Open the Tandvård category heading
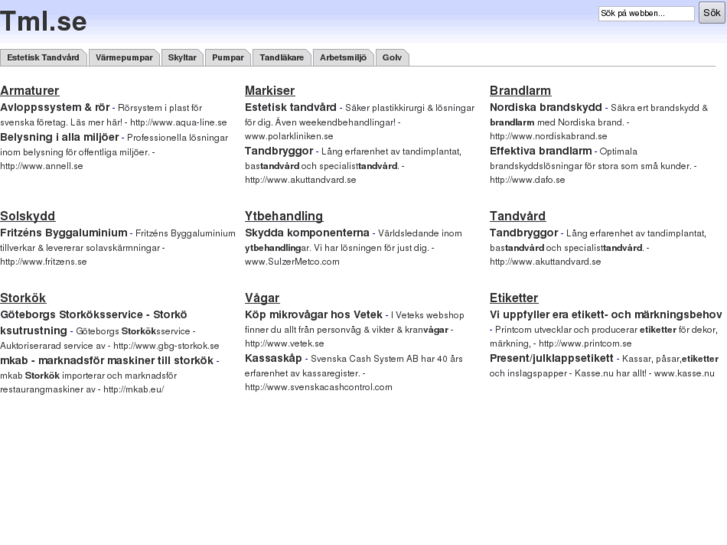This screenshot has height=545, width=727. point(517,216)
